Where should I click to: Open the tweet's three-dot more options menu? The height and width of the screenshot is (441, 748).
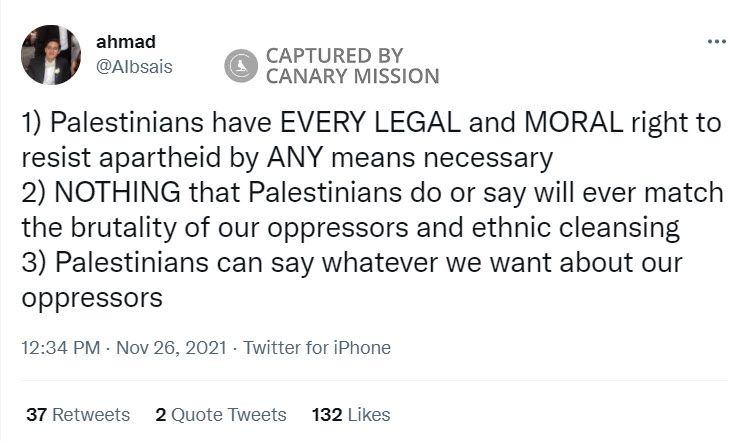tap(716, 42)
